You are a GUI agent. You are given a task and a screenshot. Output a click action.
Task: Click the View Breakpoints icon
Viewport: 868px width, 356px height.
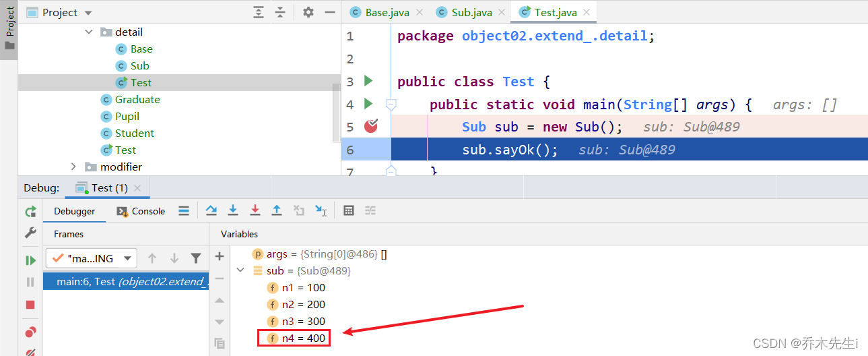pos(30,332)
